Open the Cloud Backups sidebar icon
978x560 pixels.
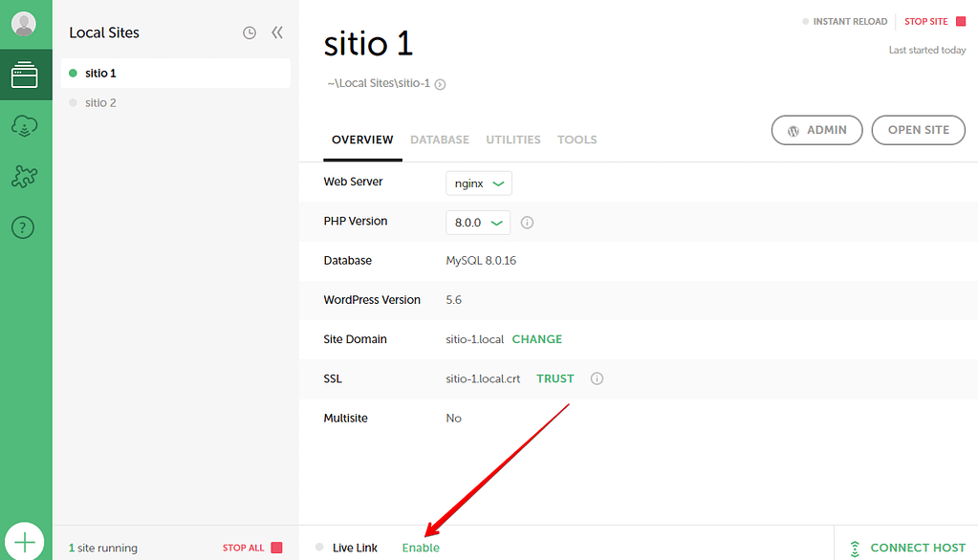(24, 125)
